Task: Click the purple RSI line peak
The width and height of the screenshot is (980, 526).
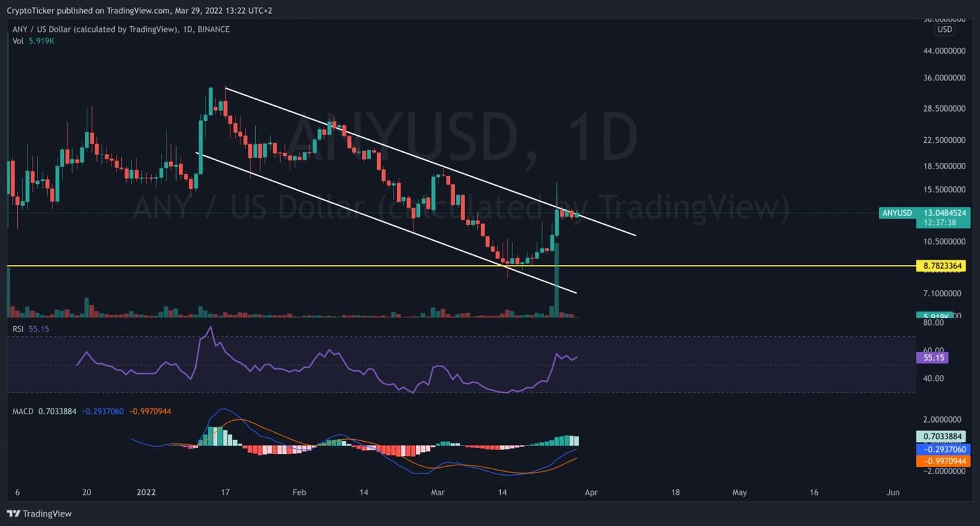Action: click(x=211, y=327)
